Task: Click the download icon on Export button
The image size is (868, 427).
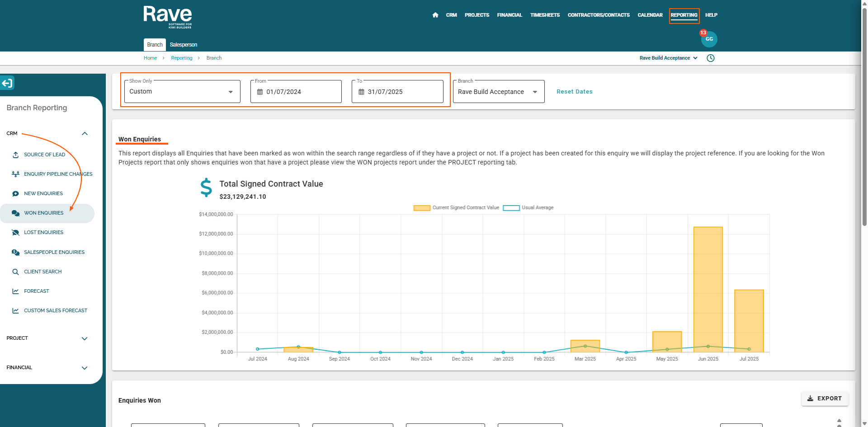Action: click(810, 399)
